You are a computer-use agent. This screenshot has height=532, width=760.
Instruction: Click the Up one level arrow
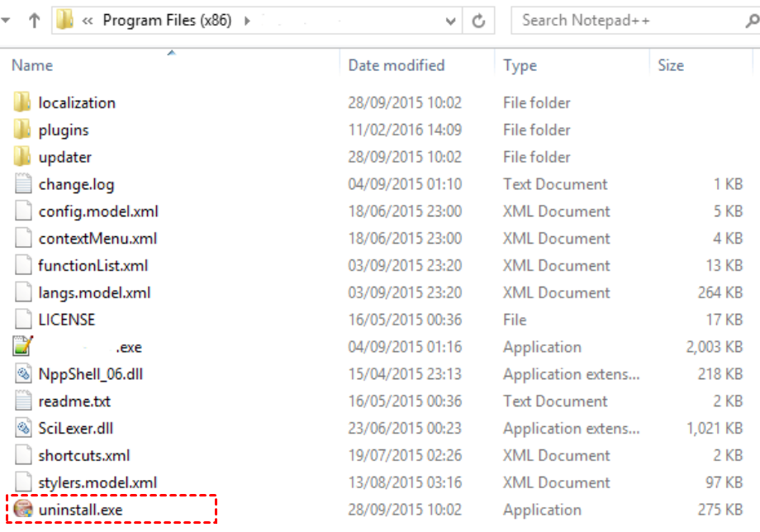pos(34,21)
